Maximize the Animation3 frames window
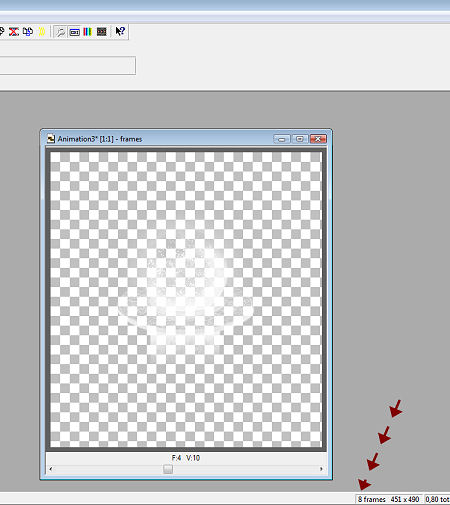The height and width of the screenshot is (505, 450). 300,139
